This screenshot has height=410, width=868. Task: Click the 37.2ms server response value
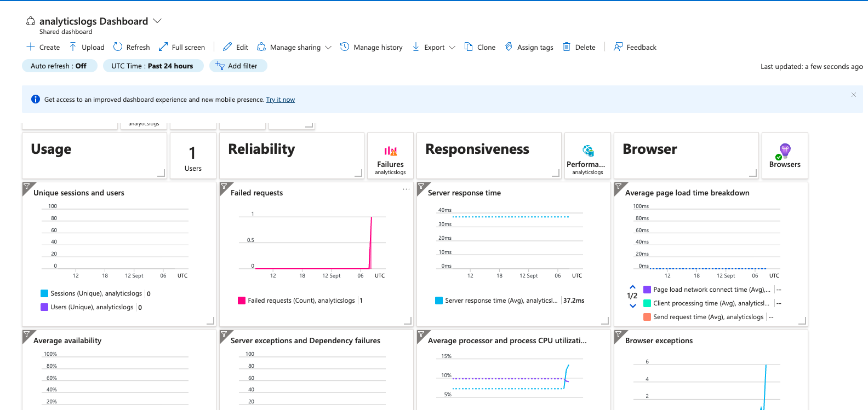pos(574,301)
